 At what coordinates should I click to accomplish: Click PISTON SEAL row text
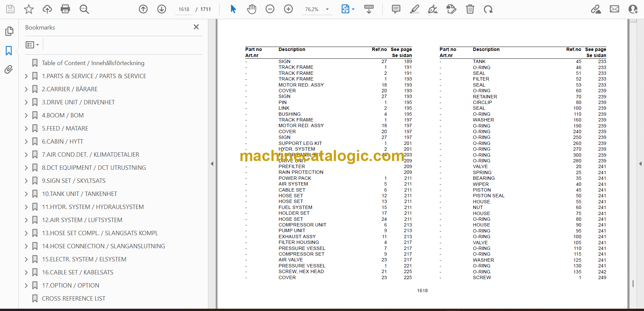488,196
